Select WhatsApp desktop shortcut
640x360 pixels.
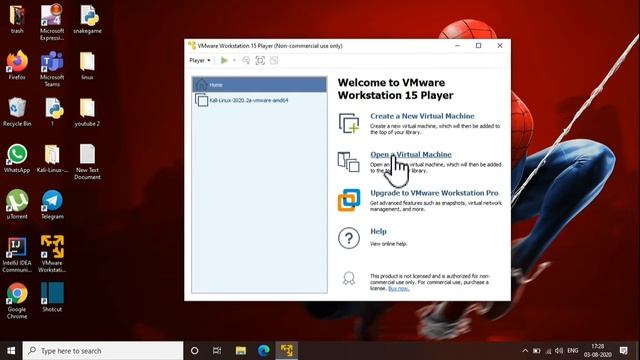17,158
